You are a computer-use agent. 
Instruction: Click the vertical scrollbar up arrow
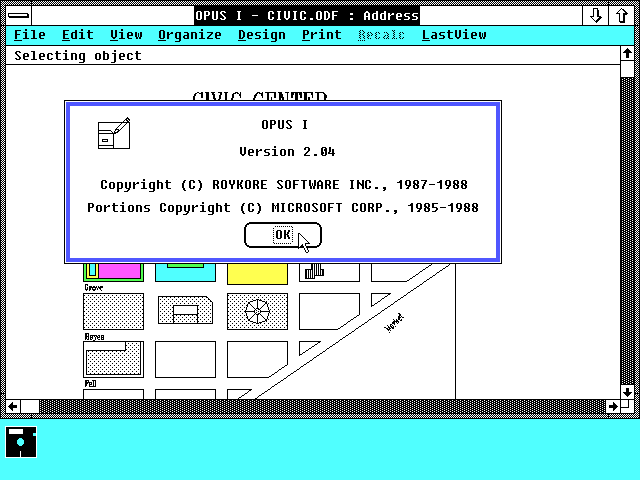point(627,53)
